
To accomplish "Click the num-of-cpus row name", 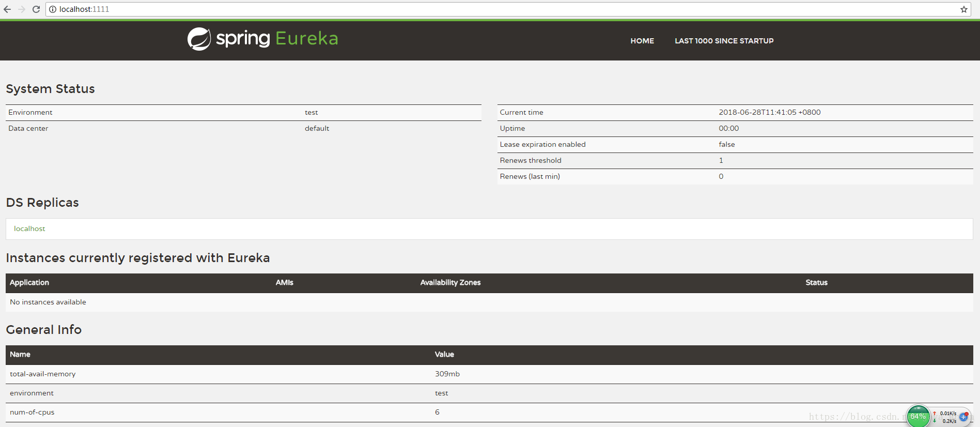I will [x=32, y=412].
